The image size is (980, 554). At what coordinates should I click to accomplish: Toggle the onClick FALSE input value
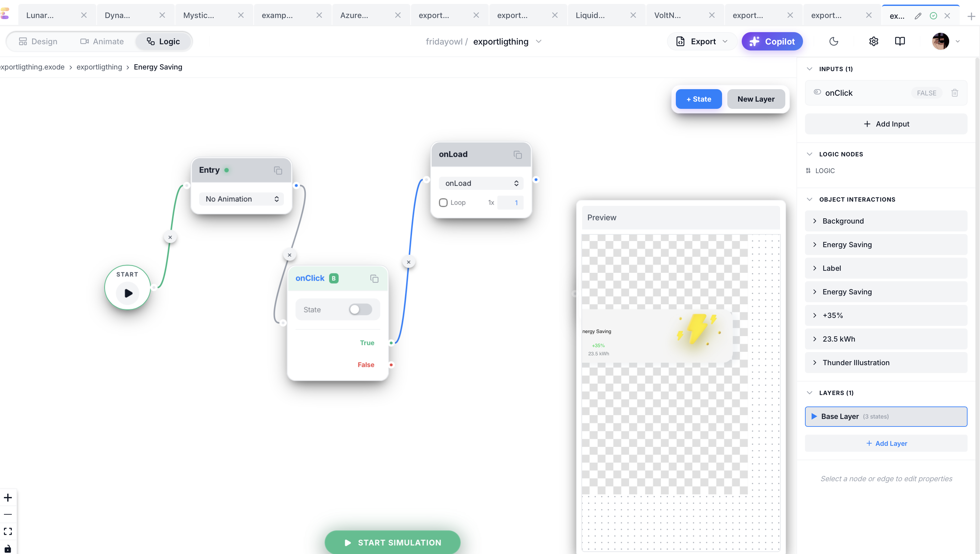coord(926,93)
